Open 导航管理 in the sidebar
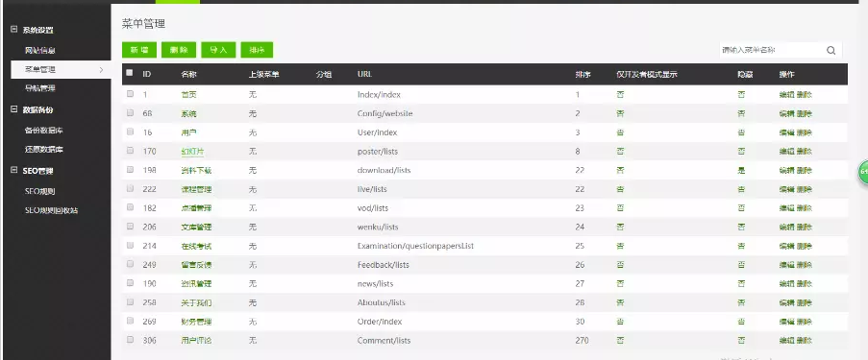The width and height of the screenshot is (868, 360). [x=39, y=88]
